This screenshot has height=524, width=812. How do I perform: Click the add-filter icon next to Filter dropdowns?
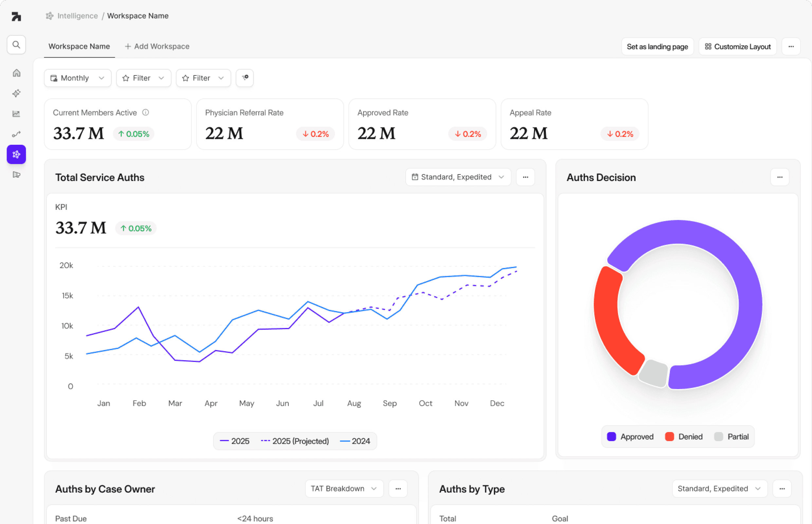click(245, 78)
